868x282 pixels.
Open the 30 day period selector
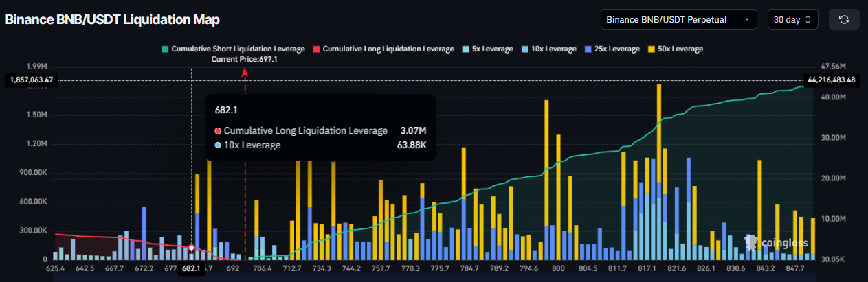[792, 19]
